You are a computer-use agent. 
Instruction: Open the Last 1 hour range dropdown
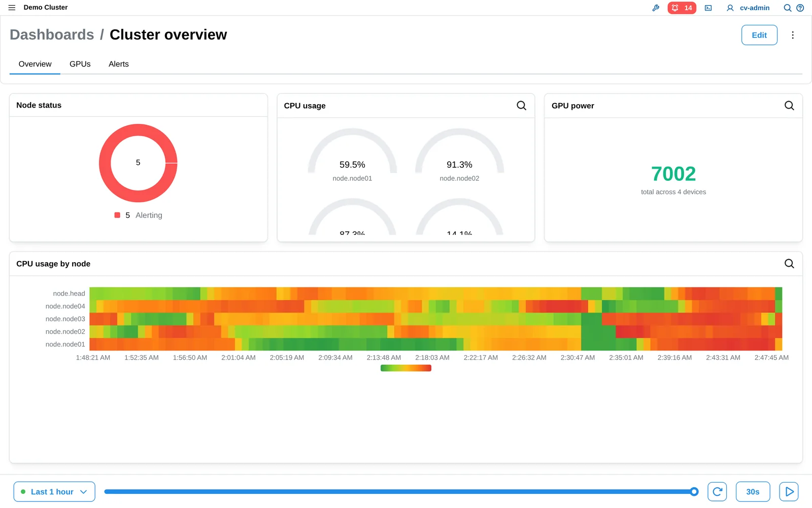(x=54, y=492)
